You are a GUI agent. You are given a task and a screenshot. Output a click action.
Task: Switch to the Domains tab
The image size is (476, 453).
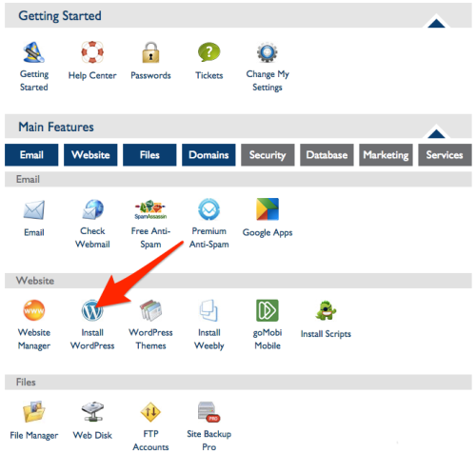(x=208, y=155)
